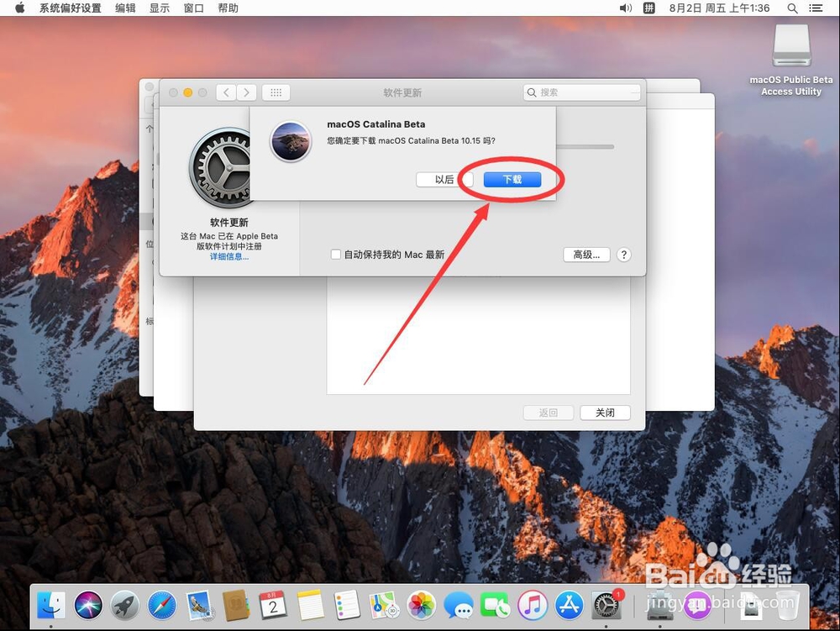Image resolution: width=840 pixels, height=631 pixels.
Task: Click the date and time 8月2日 周五
Action: (x=720, y=8)
